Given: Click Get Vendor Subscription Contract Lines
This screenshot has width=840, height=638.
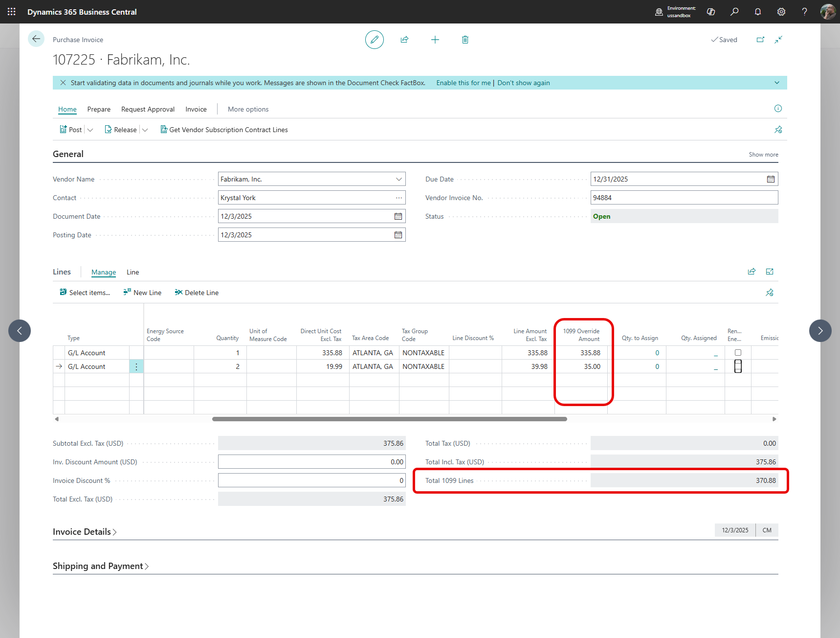Looking at the screenshot, I should click(224, 130).
